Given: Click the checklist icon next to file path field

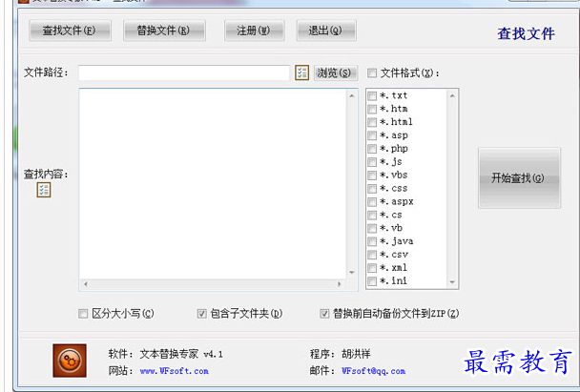Looking at the screenshot, I should click(301, 72).
